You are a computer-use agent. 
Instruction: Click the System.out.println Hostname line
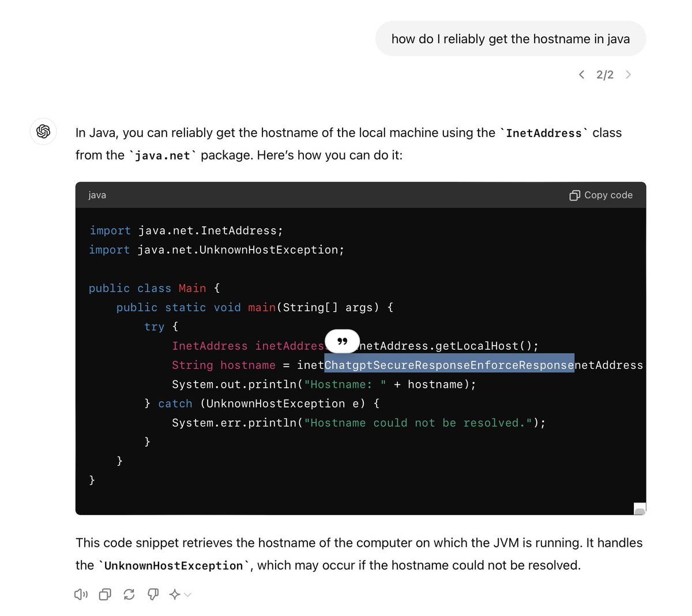pyautogui.click(x=324, y=384)
